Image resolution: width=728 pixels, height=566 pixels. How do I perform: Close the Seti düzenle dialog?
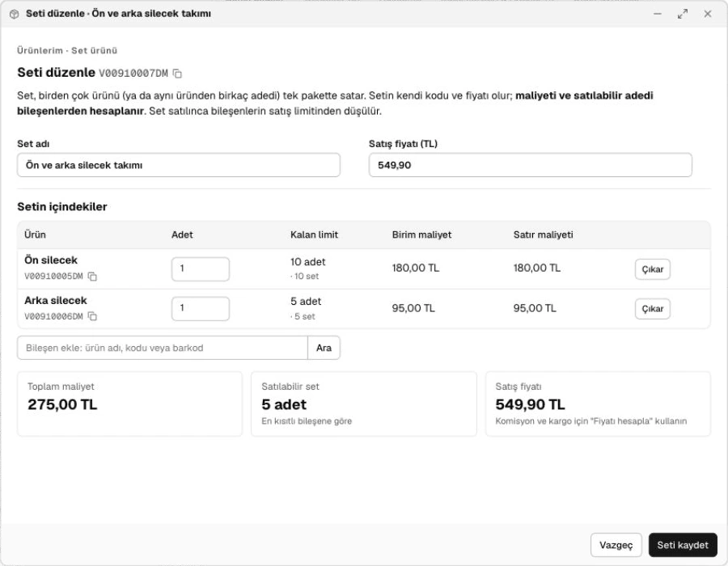click(x=708, y=14)
